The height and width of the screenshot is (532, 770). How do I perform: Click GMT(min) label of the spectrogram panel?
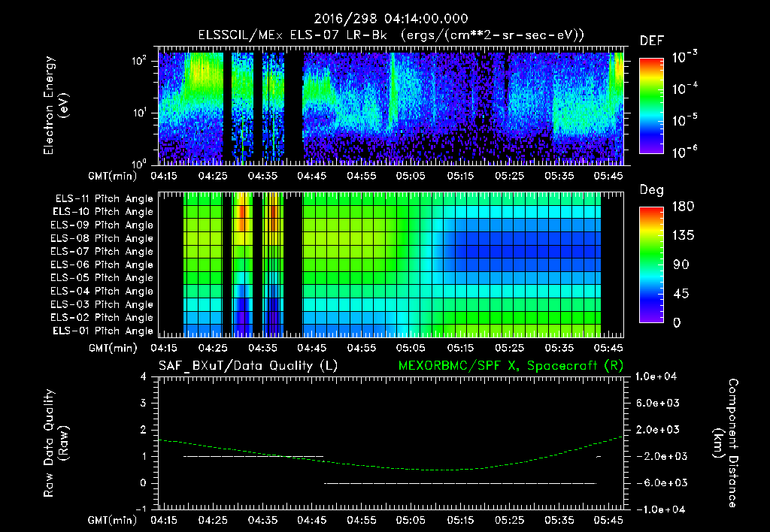click(x=112, y=176)
